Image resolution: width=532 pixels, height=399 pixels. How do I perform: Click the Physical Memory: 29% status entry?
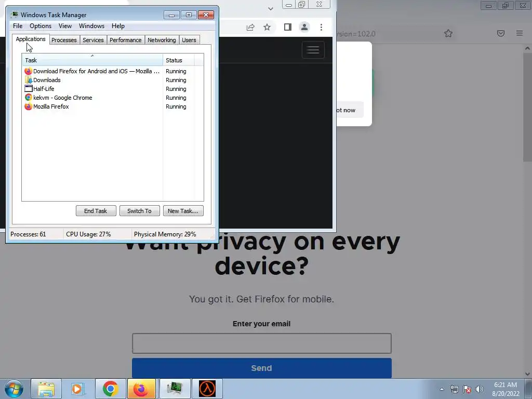(x=165, y=234)
